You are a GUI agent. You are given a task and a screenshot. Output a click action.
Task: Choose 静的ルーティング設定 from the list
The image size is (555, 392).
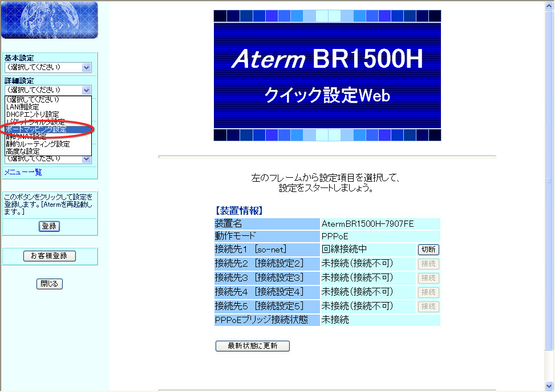pyautogui.click(x=48, y=144)
